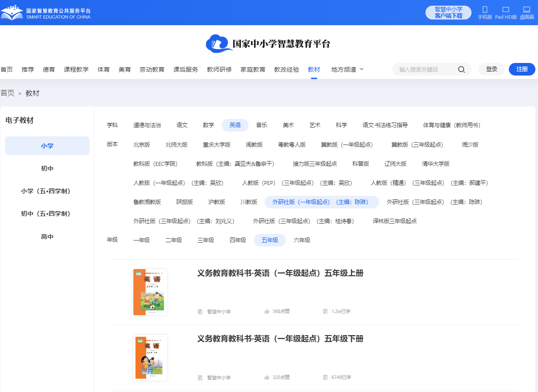Click the Smart Education of China logo
The image size is (538, 392).
(46, 13)
